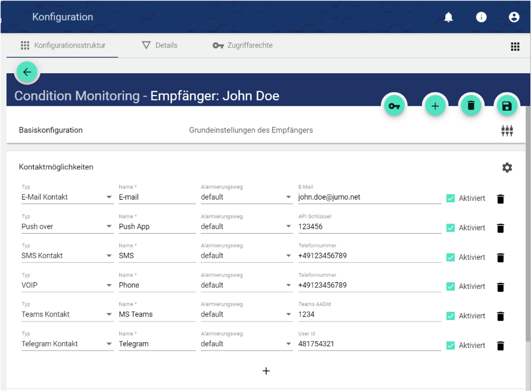Click the Basiskonfiguration sliders icon

pyautogui.click(x=507, y=131)
